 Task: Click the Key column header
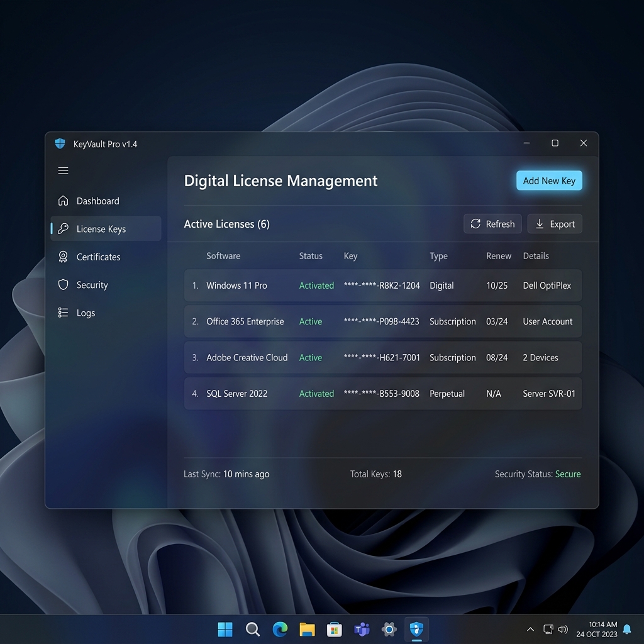pos(350,256)
